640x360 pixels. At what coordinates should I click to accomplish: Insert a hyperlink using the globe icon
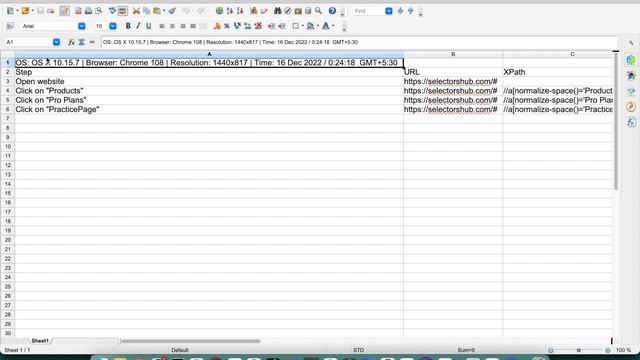tap(220, 11)
